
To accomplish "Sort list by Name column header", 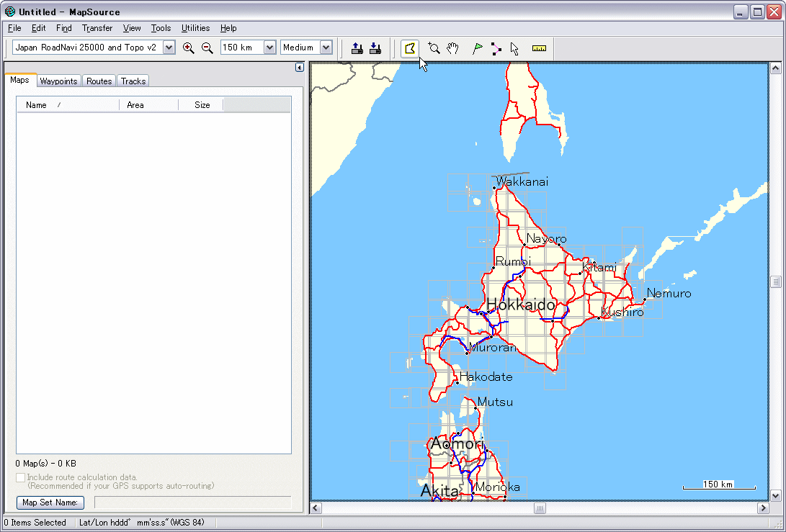I will point(68,104).
